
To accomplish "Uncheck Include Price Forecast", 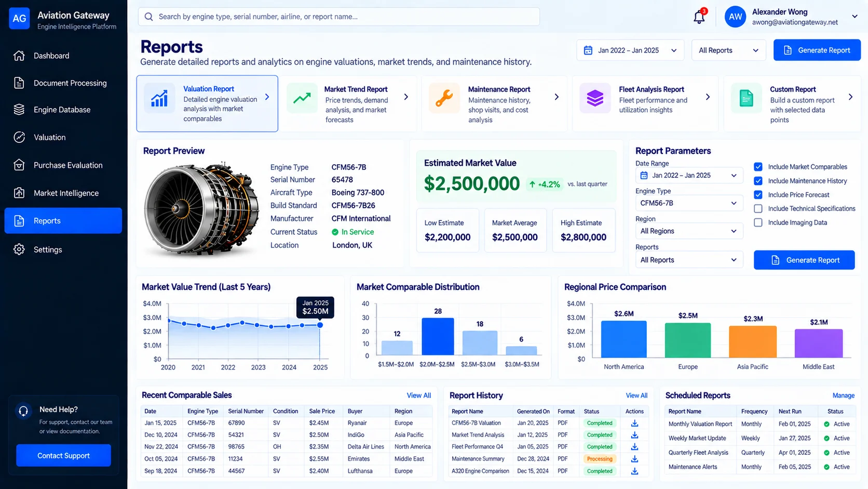I will coord(758,195).
